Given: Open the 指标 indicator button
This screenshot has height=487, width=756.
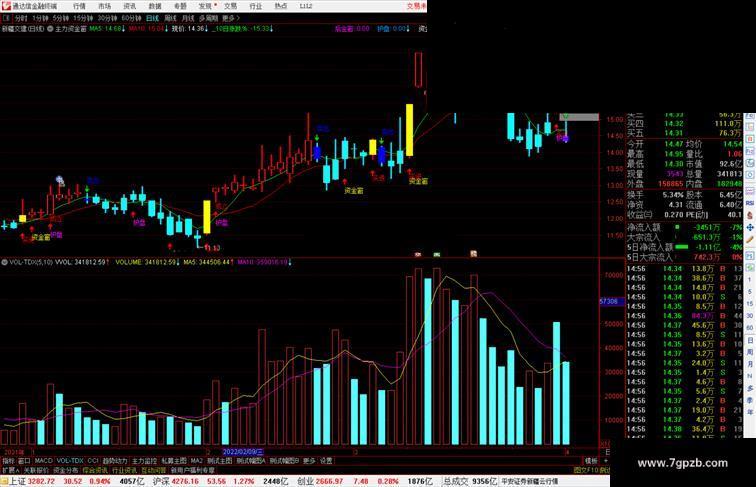Looking at the screenshot, I should click(x=8, y=461).
